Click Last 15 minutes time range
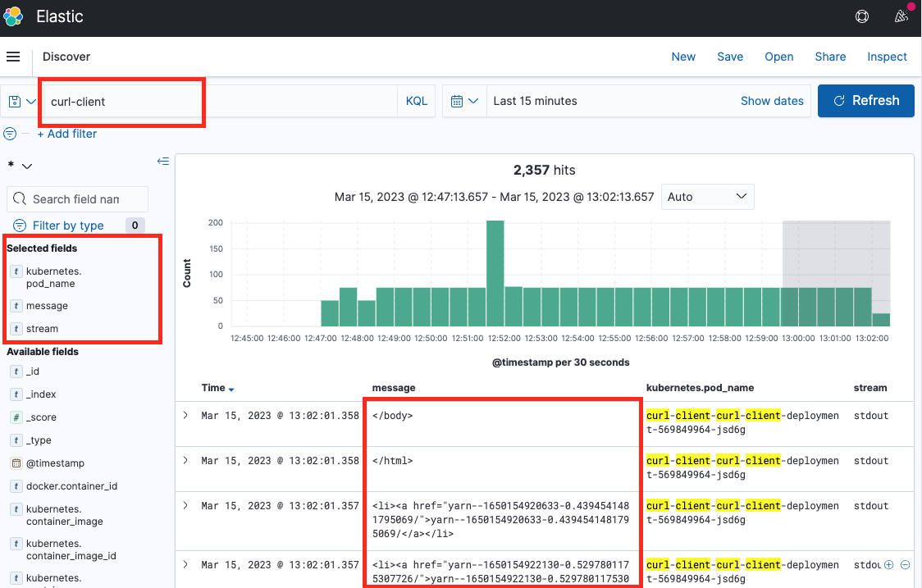The width and height of the screenshot is (922, 588). (535, 101)
